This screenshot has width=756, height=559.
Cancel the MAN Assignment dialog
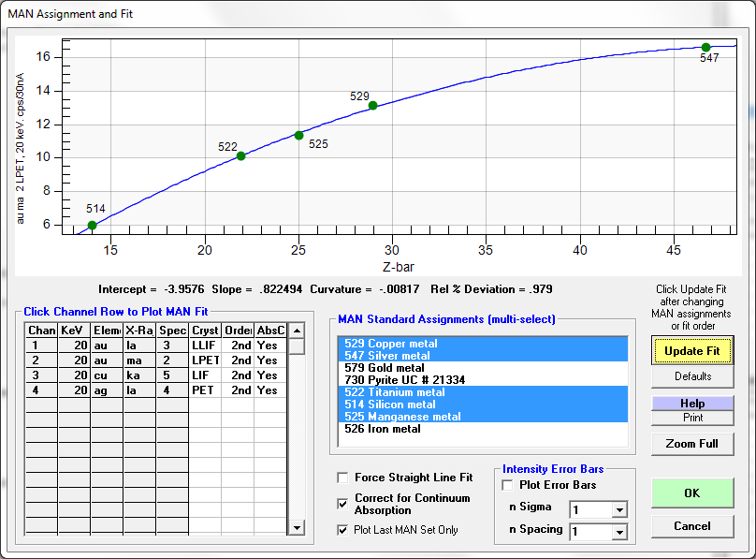[692, 526]
